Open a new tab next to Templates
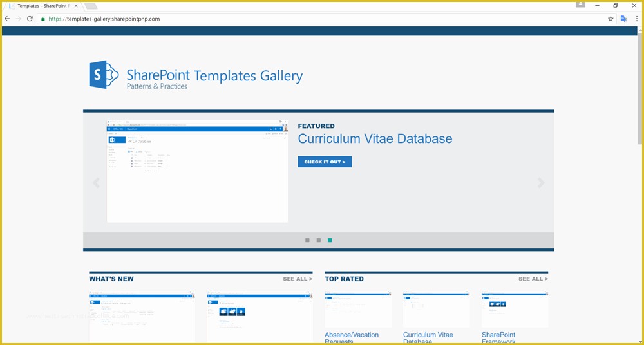The image size is (644, 345). (91, 6)
